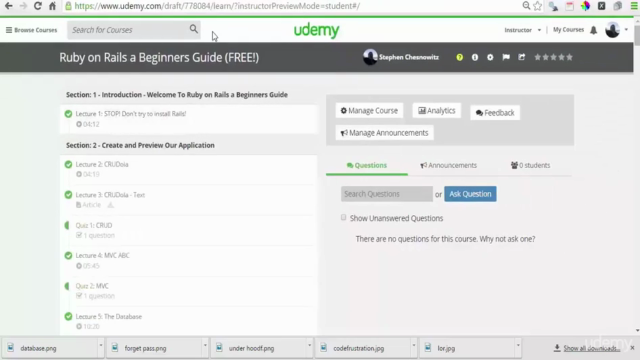Image resolution: width=640 pixels, height=360 pixels.
Task: Open dropdown arrow for database.png download
Action: [x=100, y=346]
